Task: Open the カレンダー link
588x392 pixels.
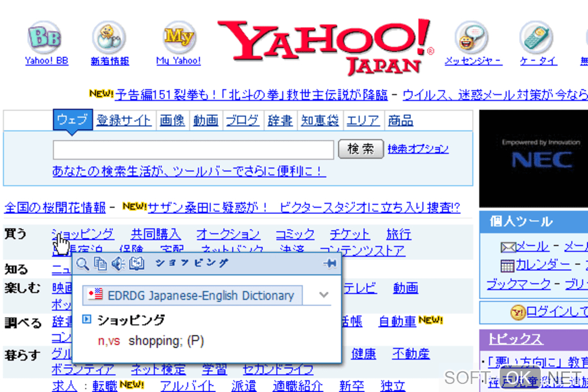Action: point(544,265)
